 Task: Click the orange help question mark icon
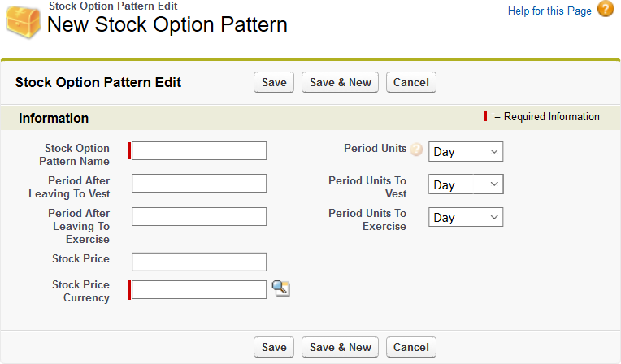tap(606, 10)
